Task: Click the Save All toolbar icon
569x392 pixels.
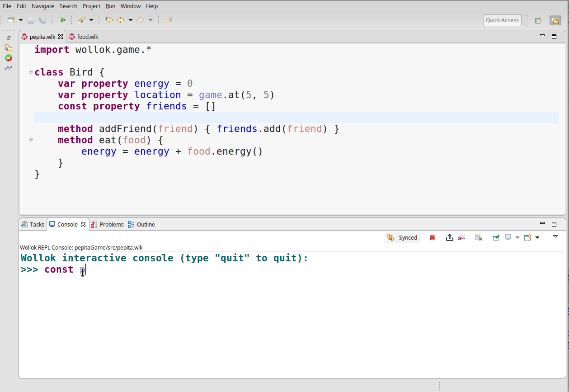Action: pos(43,20)
